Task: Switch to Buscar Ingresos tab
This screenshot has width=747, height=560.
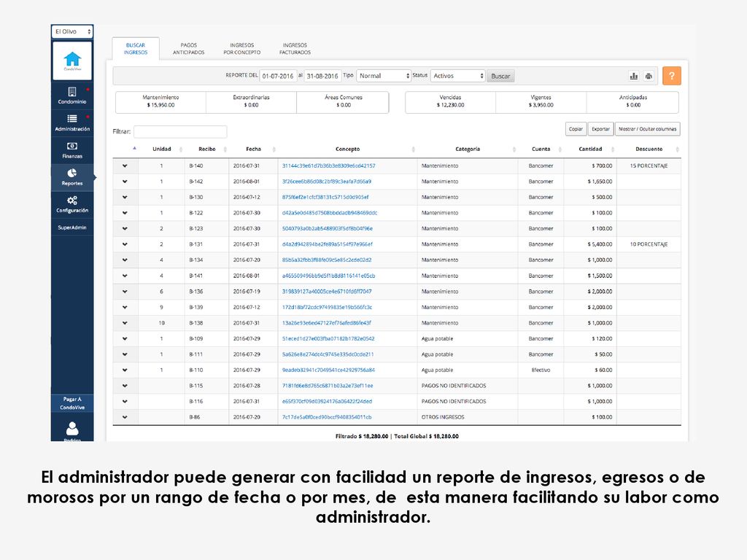Action: coord(136,49)
